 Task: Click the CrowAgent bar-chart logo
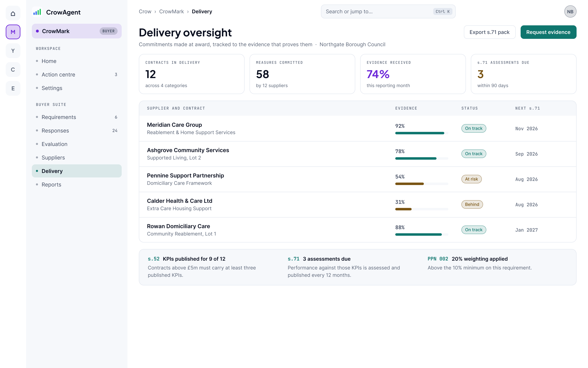coord(37,12)
